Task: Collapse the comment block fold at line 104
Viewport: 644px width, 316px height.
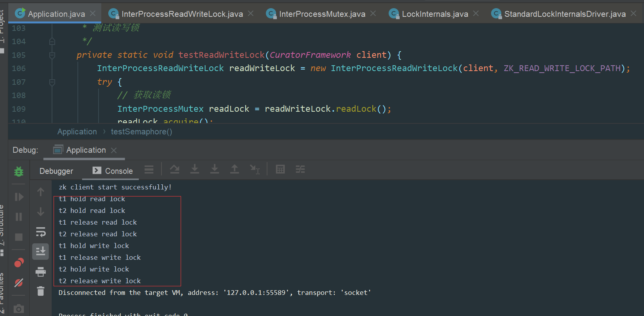Action: [52, 41]
